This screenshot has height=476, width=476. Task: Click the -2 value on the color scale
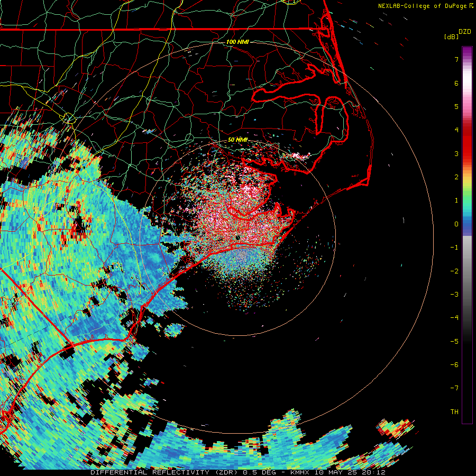(454, 271)
